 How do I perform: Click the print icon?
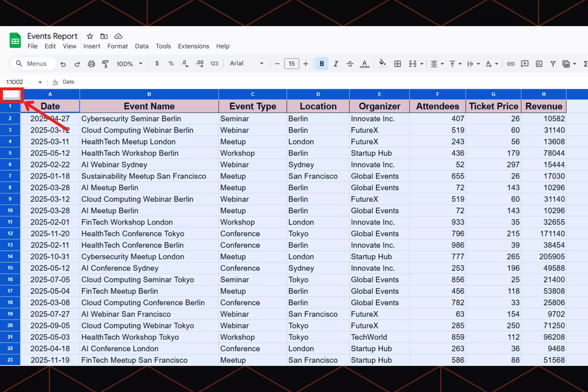pos(91,64)
